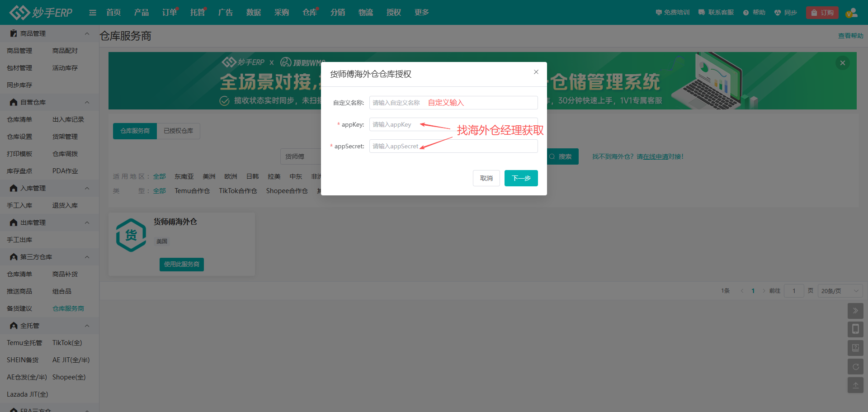Switch to the 已授权仓库 tab
The width and height of the screenshot is (868, 412).
click(x=178, y=131)
